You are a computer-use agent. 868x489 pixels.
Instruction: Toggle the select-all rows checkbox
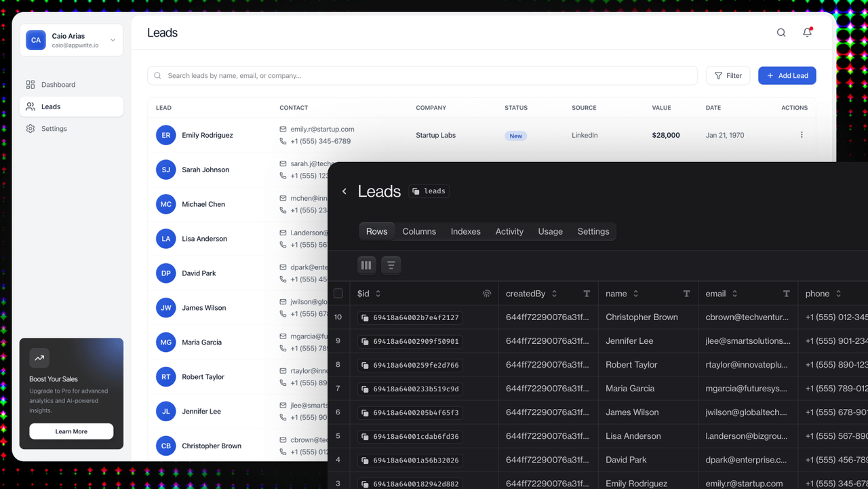338,294
